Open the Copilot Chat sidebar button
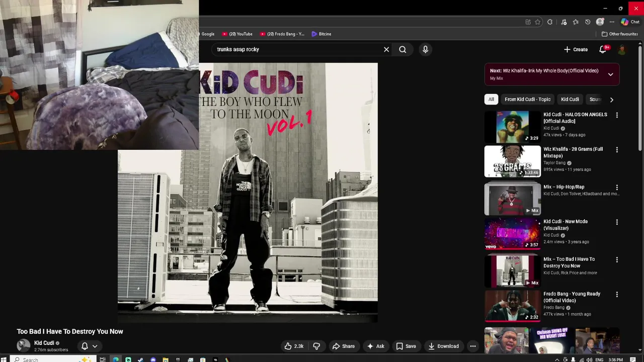The width and height of the screenshot is (644, 362). click(630, 22)
